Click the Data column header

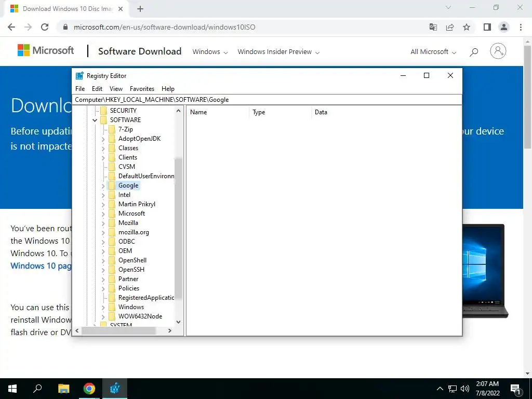386,112
